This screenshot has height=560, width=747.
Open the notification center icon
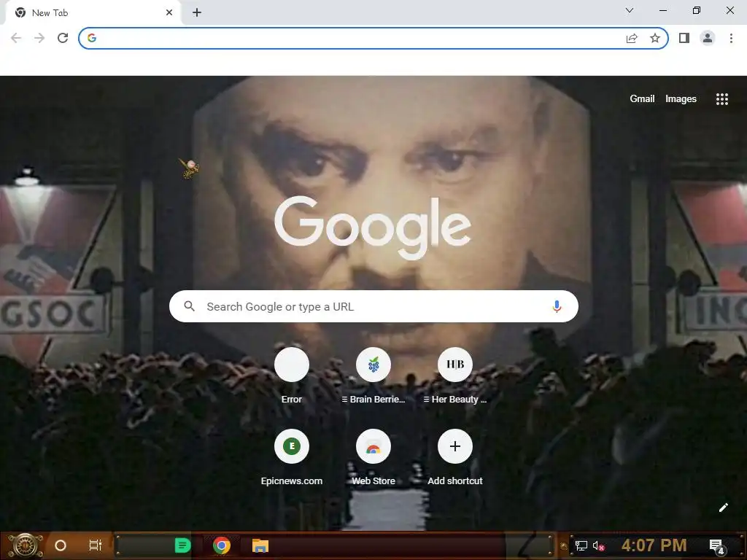click(717, 547)
